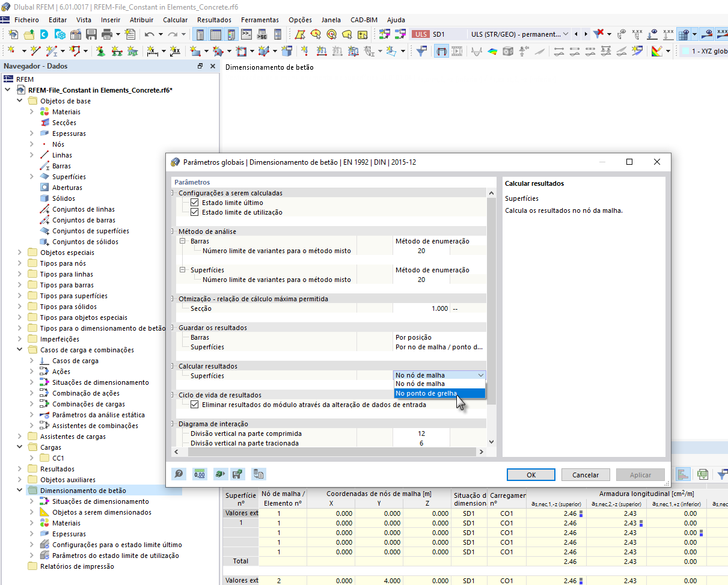Click the Barras variants limit value 20

(421, 251)
